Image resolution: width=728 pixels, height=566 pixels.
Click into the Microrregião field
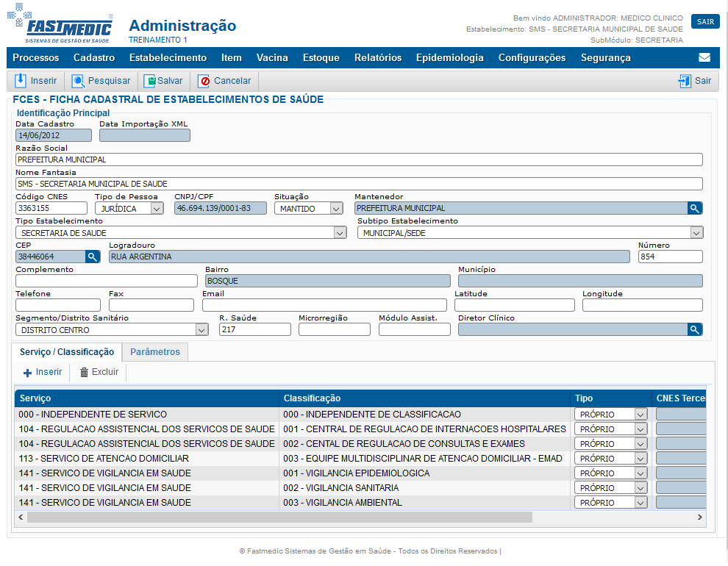pyautogui.click(x=335, y=329)
